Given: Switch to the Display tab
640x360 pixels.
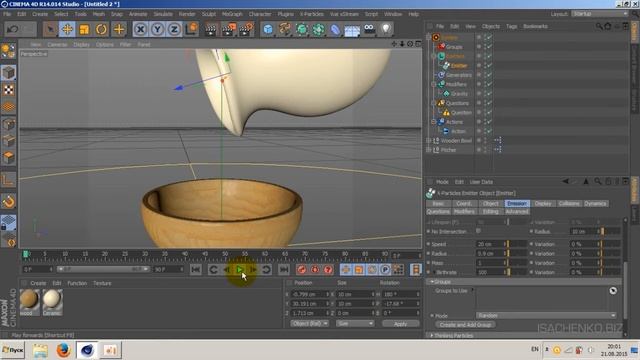Looking at the screenshot, I should pos(543,203).
